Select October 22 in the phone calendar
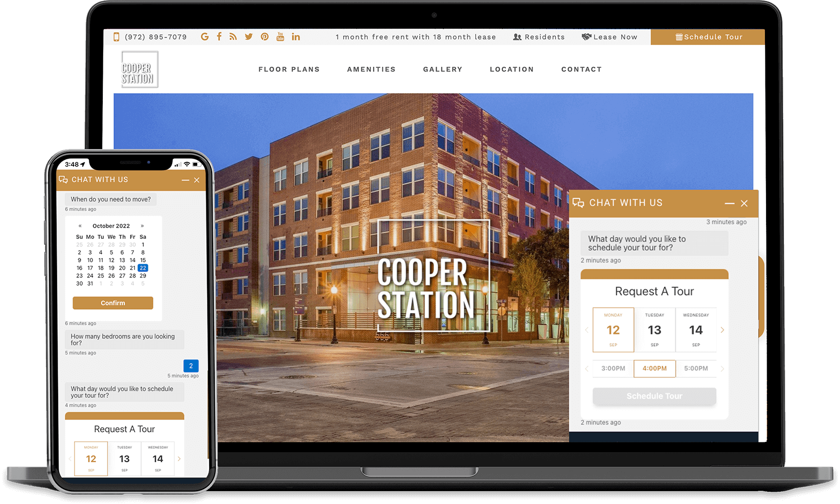 [x=143, y=268]
